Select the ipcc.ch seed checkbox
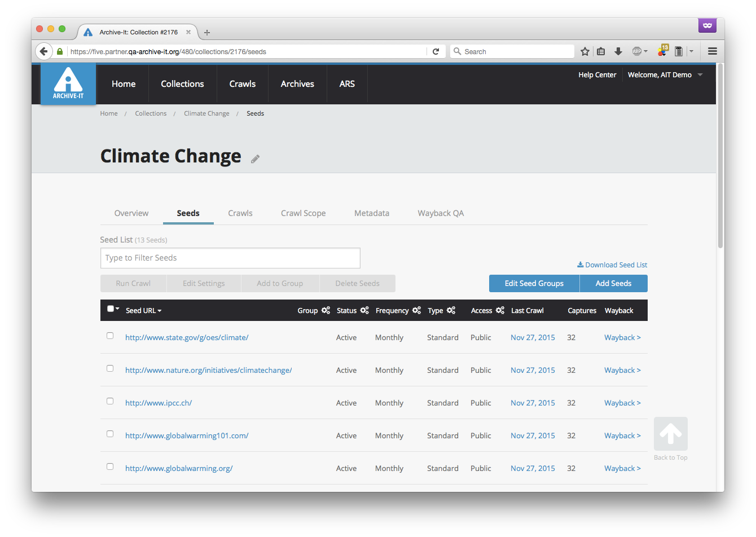The image size is (756, 537). (110, 401)
